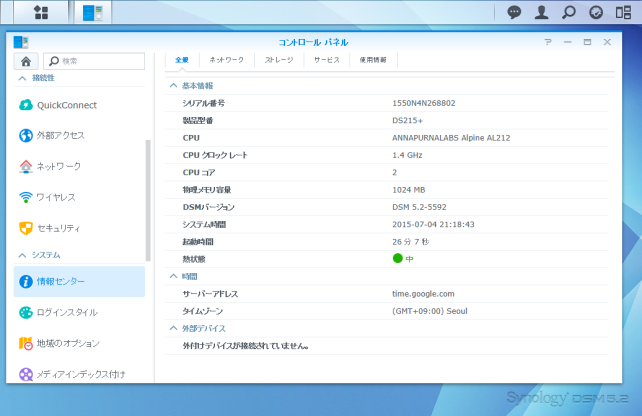Select DSM 5.2-5592 version text
The height and width of the screenshot is (416, 642).
(419, 207)
